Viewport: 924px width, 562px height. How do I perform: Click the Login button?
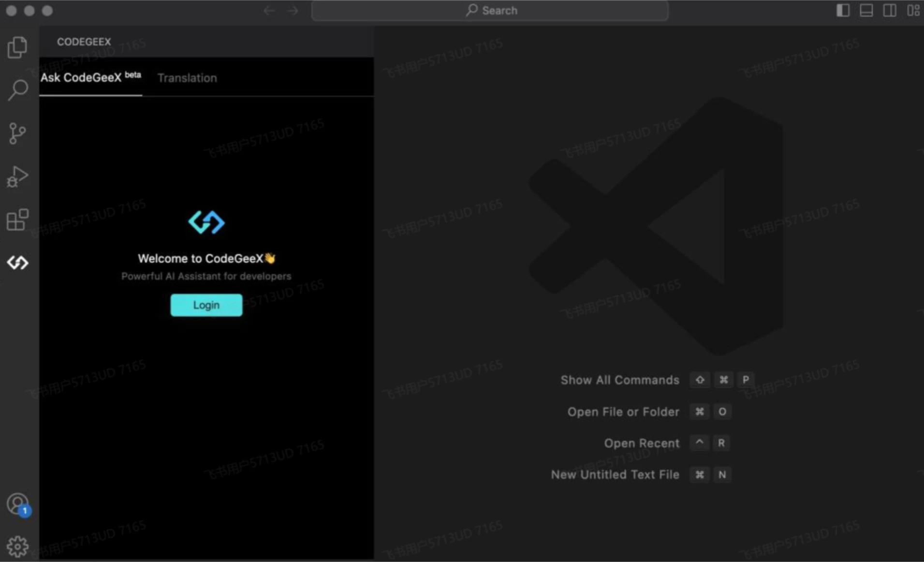click(x=206, y=305)
